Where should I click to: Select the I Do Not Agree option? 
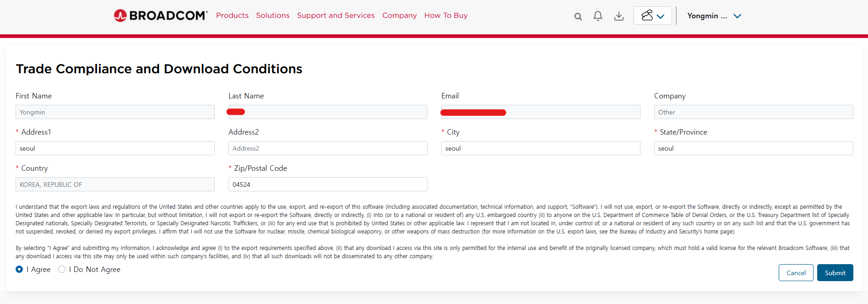[62, 269]
